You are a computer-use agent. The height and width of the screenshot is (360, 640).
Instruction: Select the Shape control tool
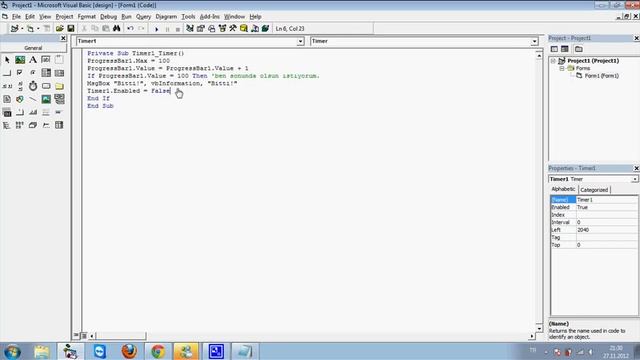tap(20, 99)
